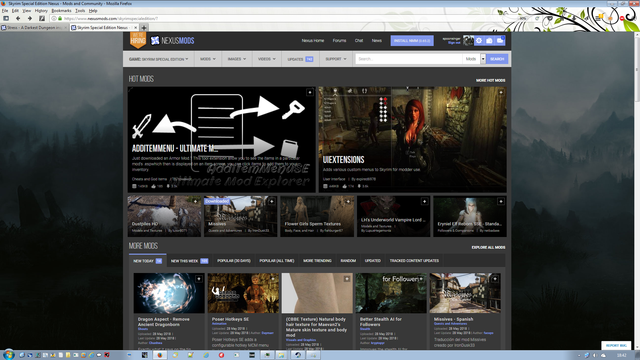The image size is (640, 360).
Task: Open the Nexus Home link
Action: [313, 41]
